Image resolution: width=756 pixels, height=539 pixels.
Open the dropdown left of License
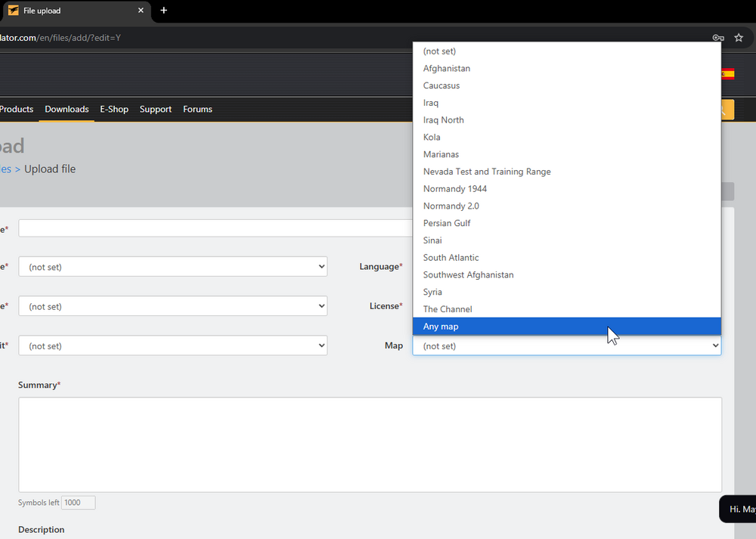[172, 306]
